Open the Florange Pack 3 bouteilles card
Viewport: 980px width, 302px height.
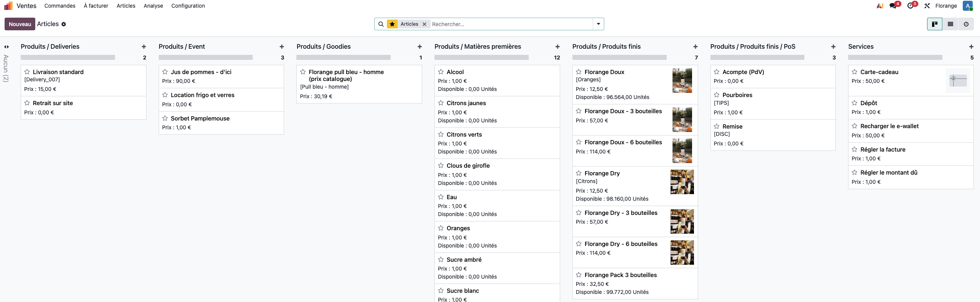point(635,284)
